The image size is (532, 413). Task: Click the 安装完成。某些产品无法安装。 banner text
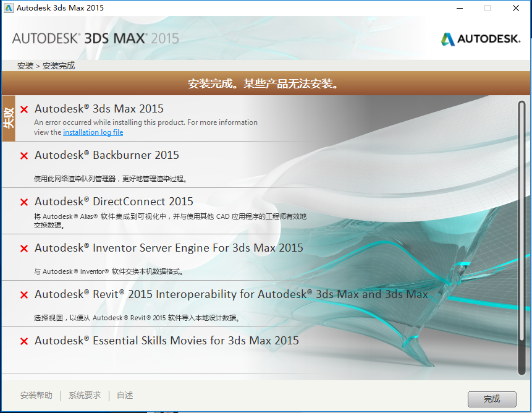tap(264, 83)
